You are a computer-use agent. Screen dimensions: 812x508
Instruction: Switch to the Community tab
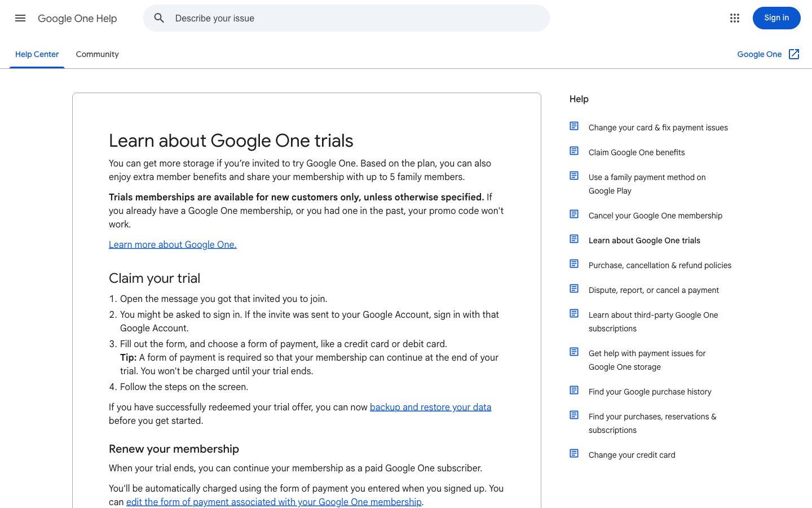tap(97, 54)
